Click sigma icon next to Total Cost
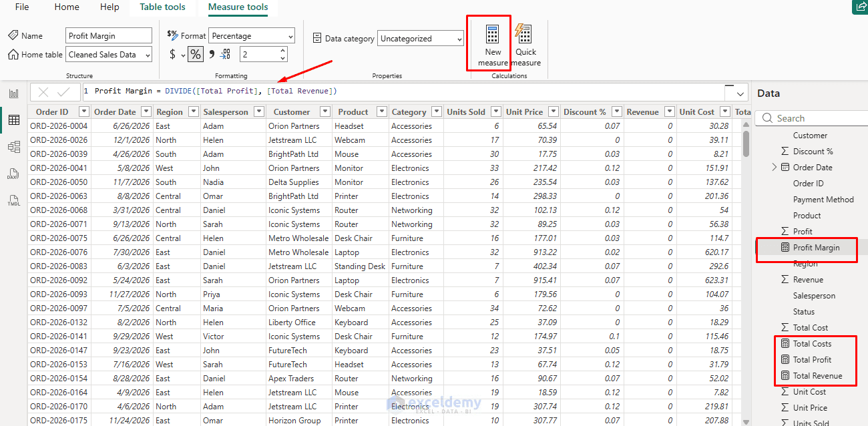This screenshot has width=868, height=426. coord(785,328)
